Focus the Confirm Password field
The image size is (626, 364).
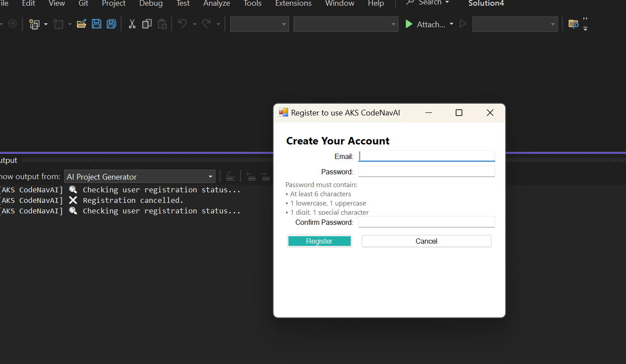tap(426, 222)
